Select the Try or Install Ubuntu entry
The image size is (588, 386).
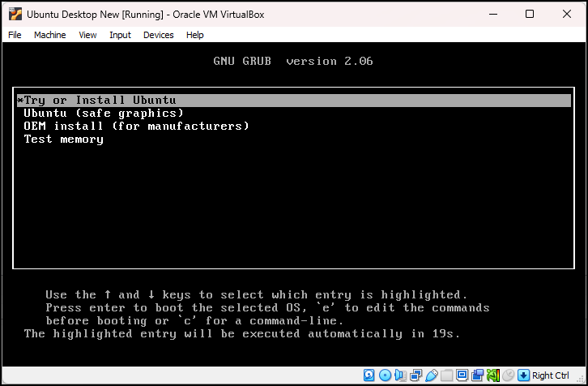(294, 101)
